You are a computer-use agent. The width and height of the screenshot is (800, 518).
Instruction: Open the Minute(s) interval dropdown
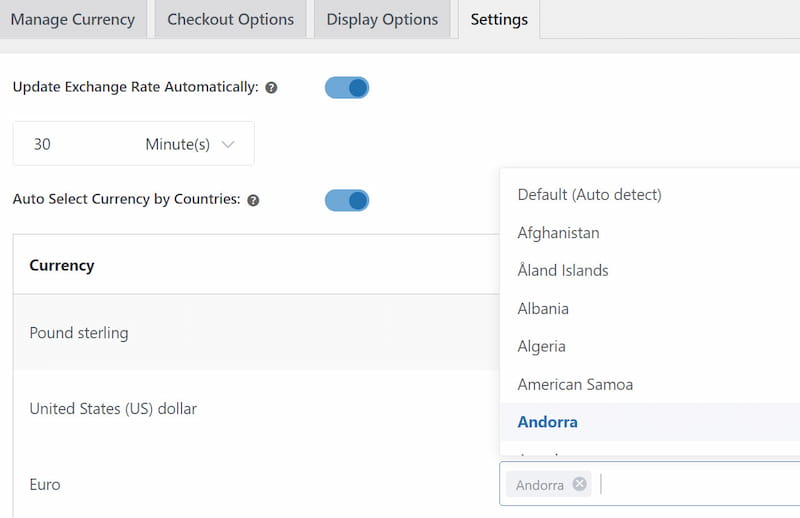pyautogui.click(x=190, y=144)
